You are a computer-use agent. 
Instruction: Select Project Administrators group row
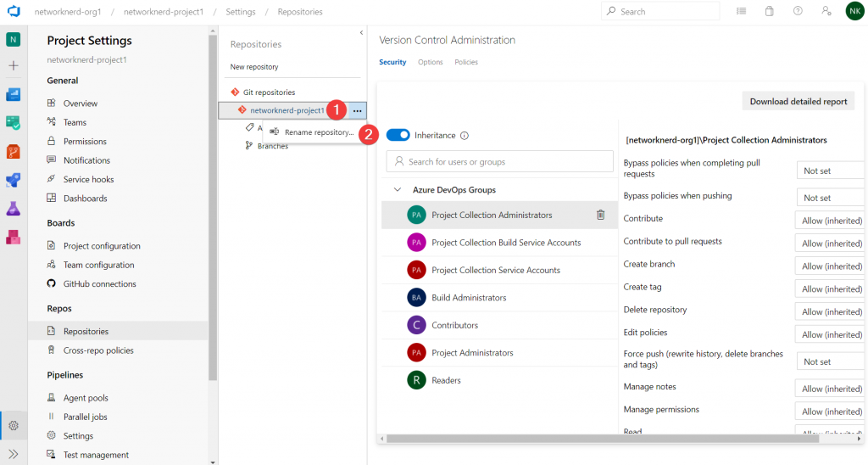(x=499, y=352)
